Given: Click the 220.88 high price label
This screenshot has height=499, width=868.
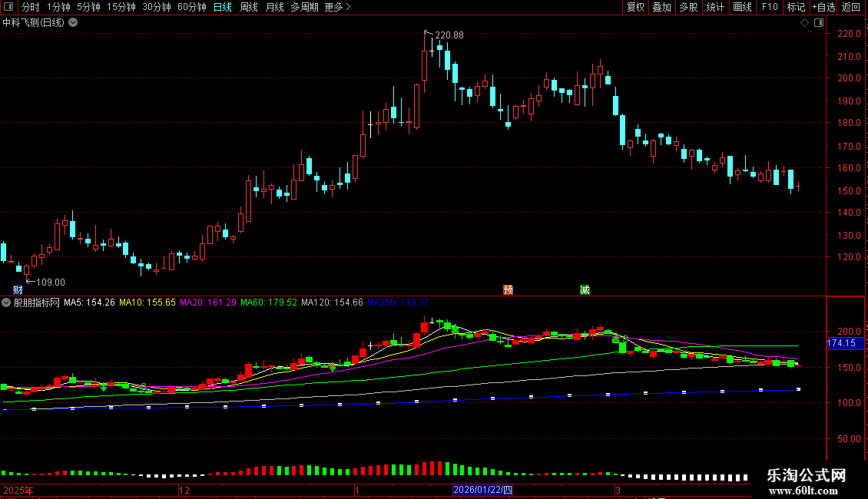Looking at the screenshot, I should point(449,35).
